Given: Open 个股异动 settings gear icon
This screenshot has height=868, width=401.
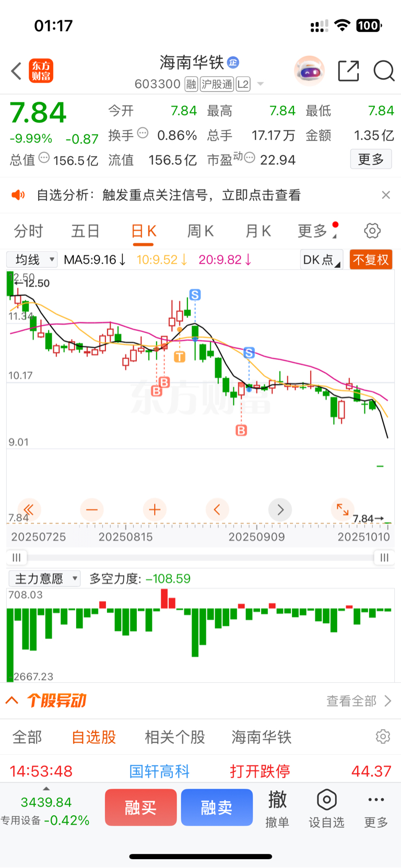Looking at the screenshot, I should click(383, 736).
